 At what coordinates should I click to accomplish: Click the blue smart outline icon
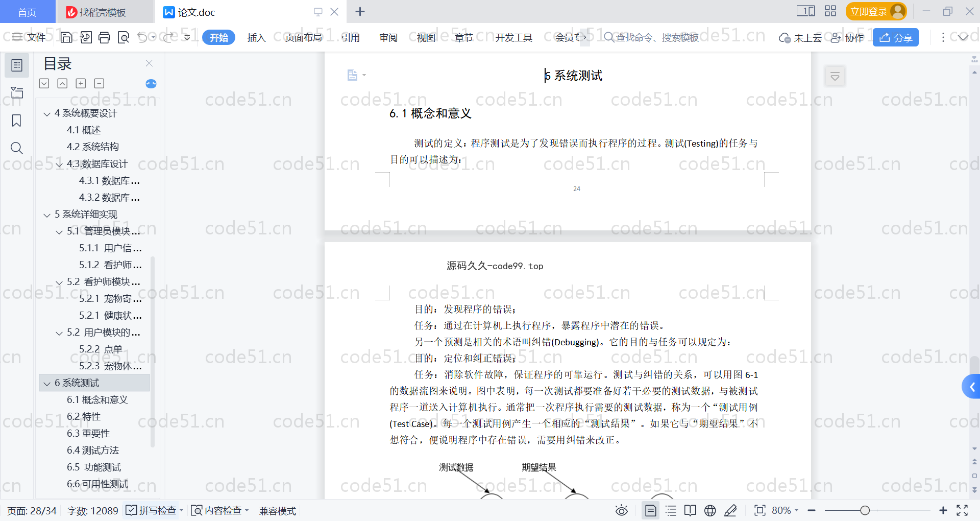click(x=151, y=84)
